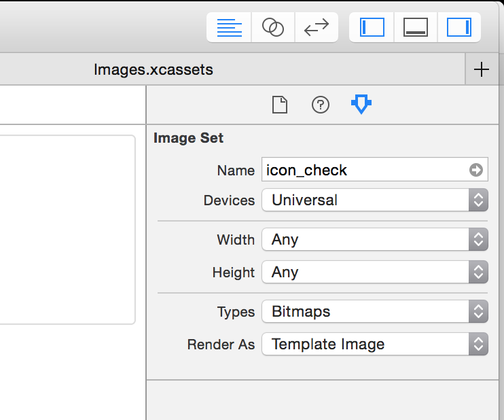Viewport: 504px width, 420px height.
Task: Show the Quick Help inspector
Action: point(321,105)
